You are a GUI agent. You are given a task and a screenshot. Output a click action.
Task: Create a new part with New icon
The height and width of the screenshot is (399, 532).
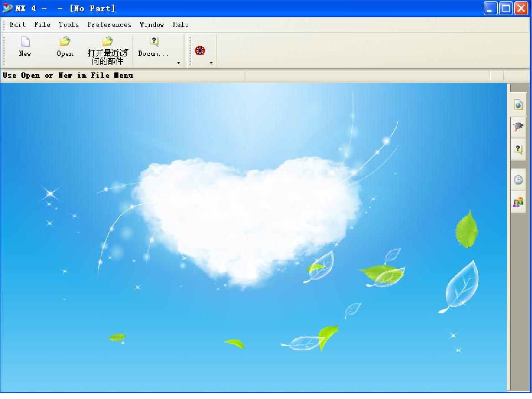(x=25, y=47)
